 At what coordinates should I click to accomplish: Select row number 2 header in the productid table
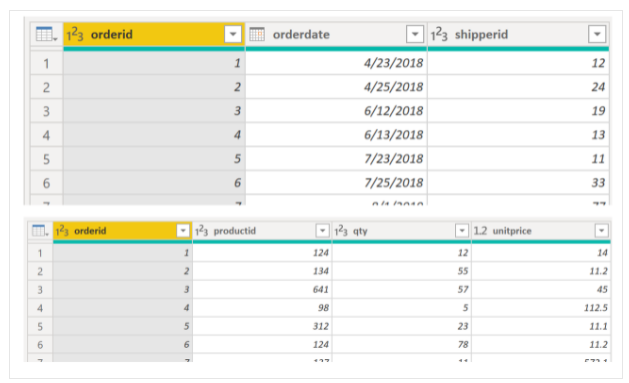(40, 272)
